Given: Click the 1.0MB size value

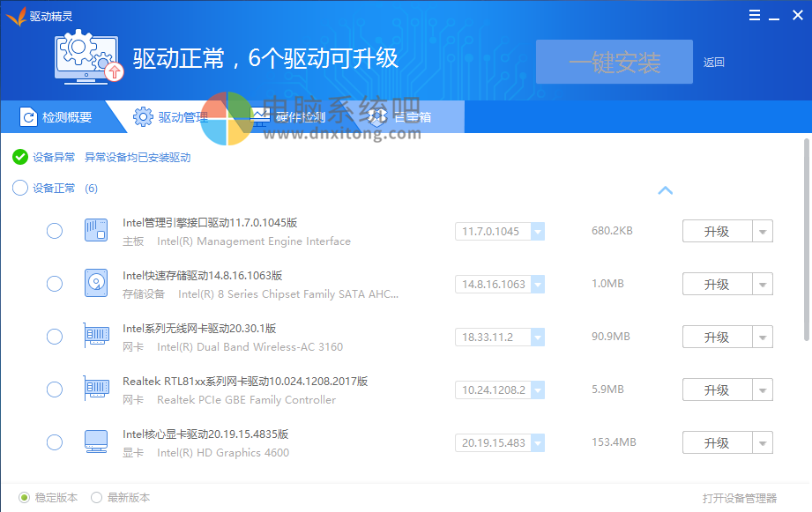Looking at the screenshot, I should [x=608, y=284].
